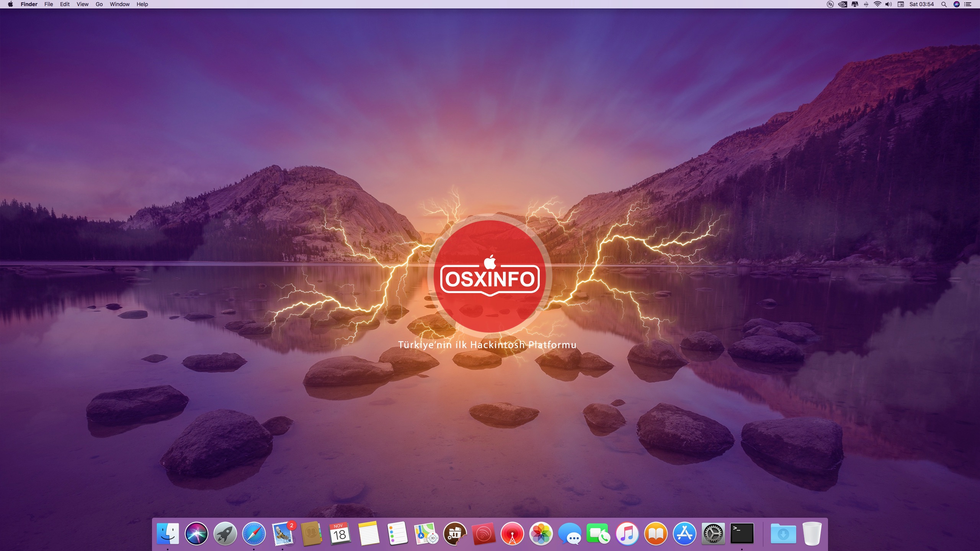Open Terminal from the Dock

(742, 533)
